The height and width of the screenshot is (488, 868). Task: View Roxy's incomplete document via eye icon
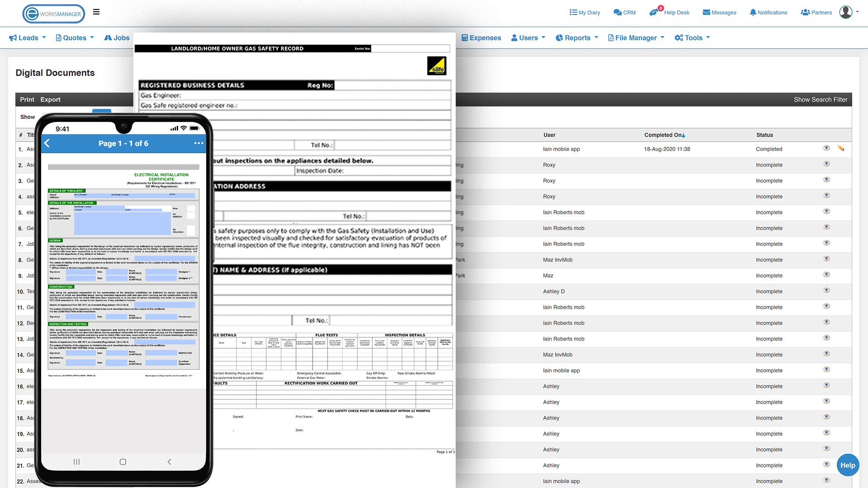coord(826,164)
